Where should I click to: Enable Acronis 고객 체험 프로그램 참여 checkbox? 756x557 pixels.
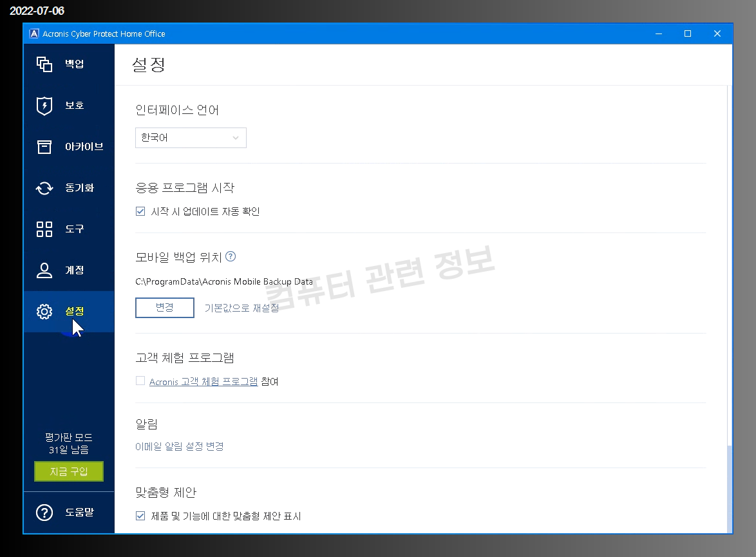pyautogui.click(x=140, y=381)
